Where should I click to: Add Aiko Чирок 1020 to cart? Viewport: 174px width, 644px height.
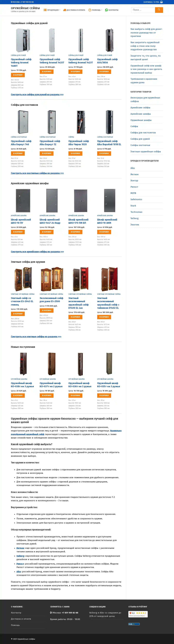[x=76, y=154]
